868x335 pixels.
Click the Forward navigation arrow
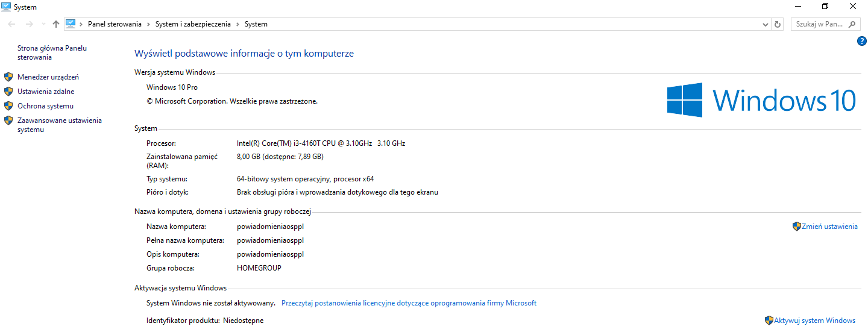29,24
